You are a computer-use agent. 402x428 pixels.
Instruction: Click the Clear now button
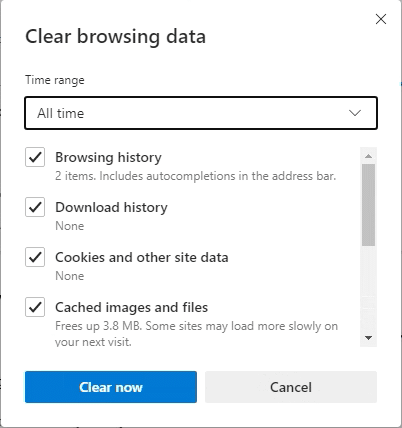[111, 387]
